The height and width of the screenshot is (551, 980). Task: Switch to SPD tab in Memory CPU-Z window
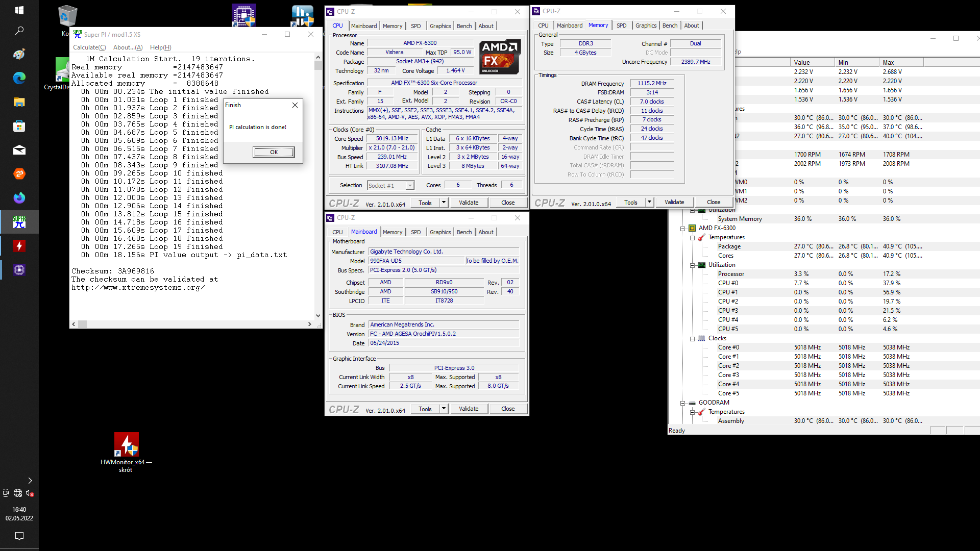(621, 26)
